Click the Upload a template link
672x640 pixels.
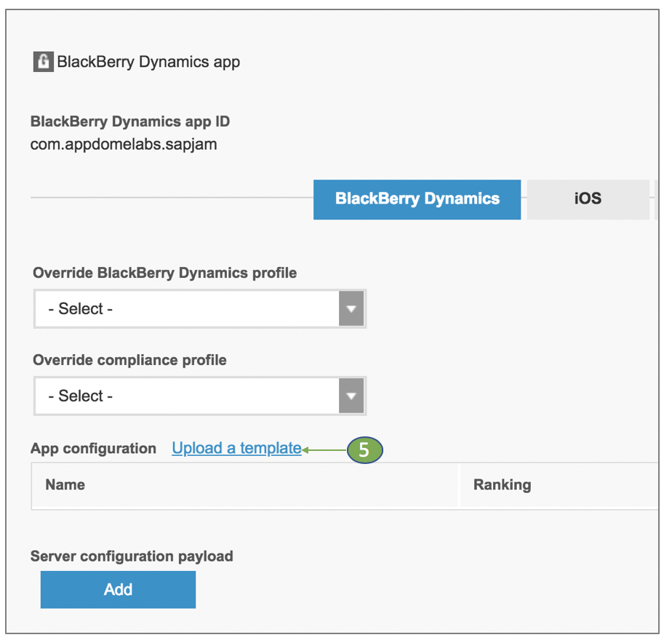236,449
